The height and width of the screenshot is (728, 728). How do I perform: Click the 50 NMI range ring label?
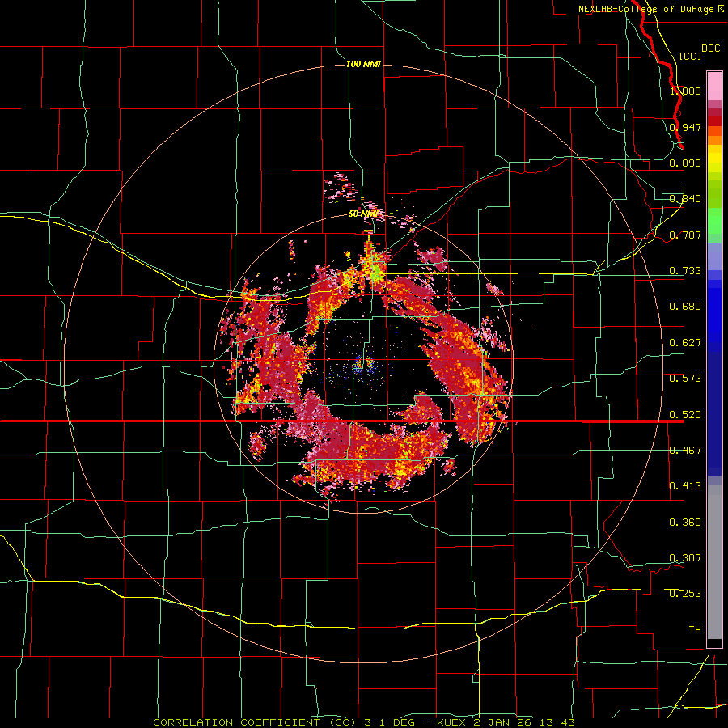pos(363,214)
